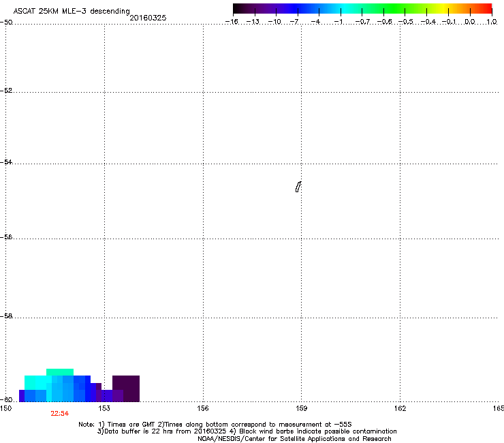Click the colorbar label -4

315,22
